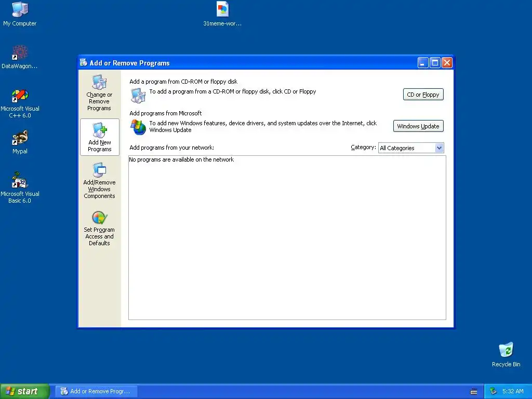Viewport: 532px width, 399px height.
Task: Click 'No programs are available on the network' text
Action: pyautogui.click(x=181, y=159)
